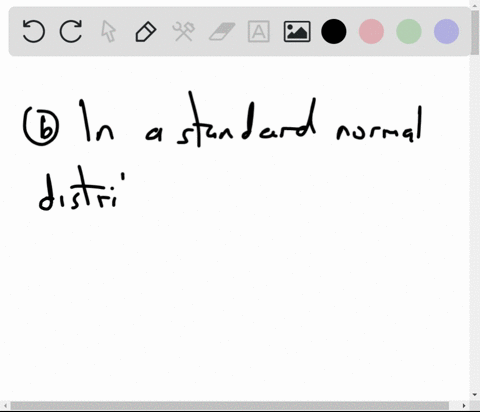Select the pen drawing tool
This screenshot has width=480, height=412.
(146, 32)
